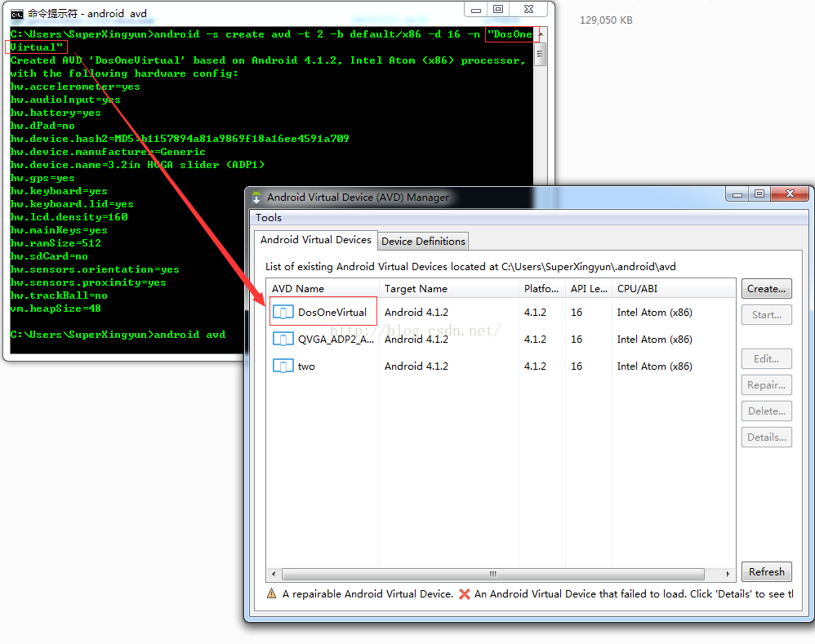Screen dimensions: 815x644
Task: Sort by Target Name column header
Action: pyautogui.click(x=416, y=288)
